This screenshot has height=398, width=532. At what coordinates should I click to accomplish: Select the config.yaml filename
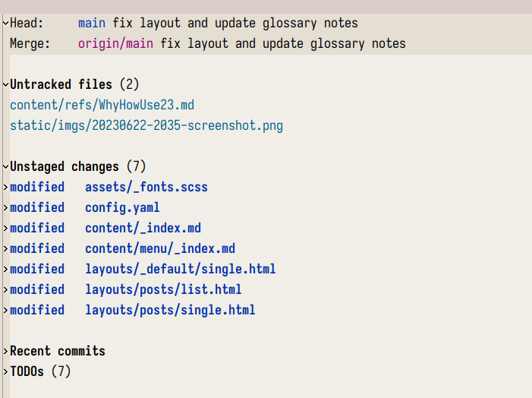coord(122,207)
